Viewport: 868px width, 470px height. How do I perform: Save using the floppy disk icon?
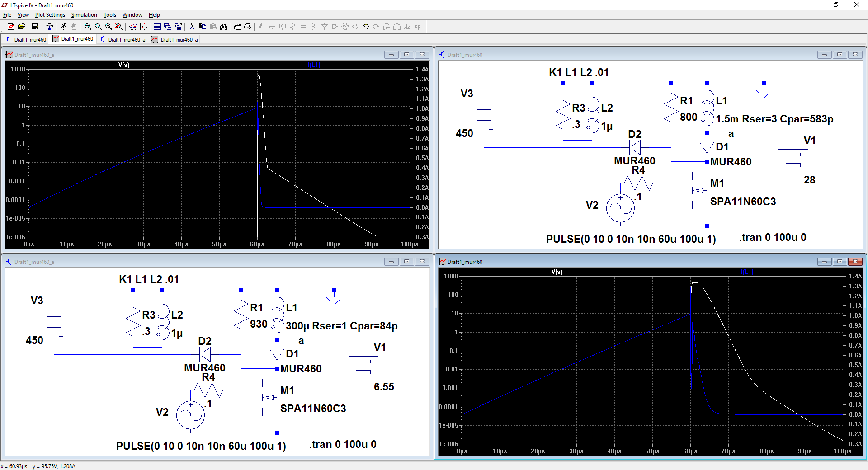[35, 27]
